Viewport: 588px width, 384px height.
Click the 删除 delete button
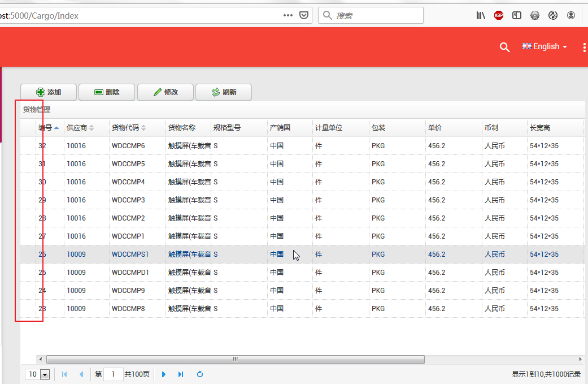107,92
